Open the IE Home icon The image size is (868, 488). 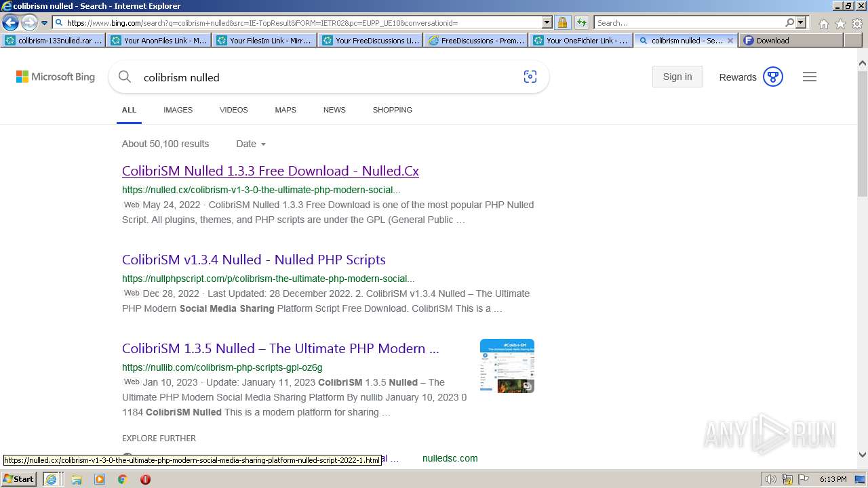pyautogui.click(x=823, y=24)
